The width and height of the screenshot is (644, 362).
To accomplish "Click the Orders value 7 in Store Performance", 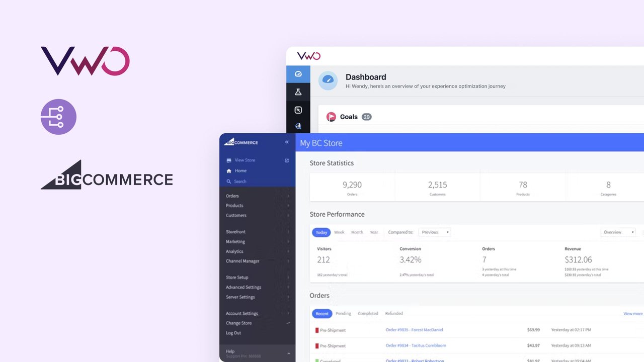I will pos(485,260).
